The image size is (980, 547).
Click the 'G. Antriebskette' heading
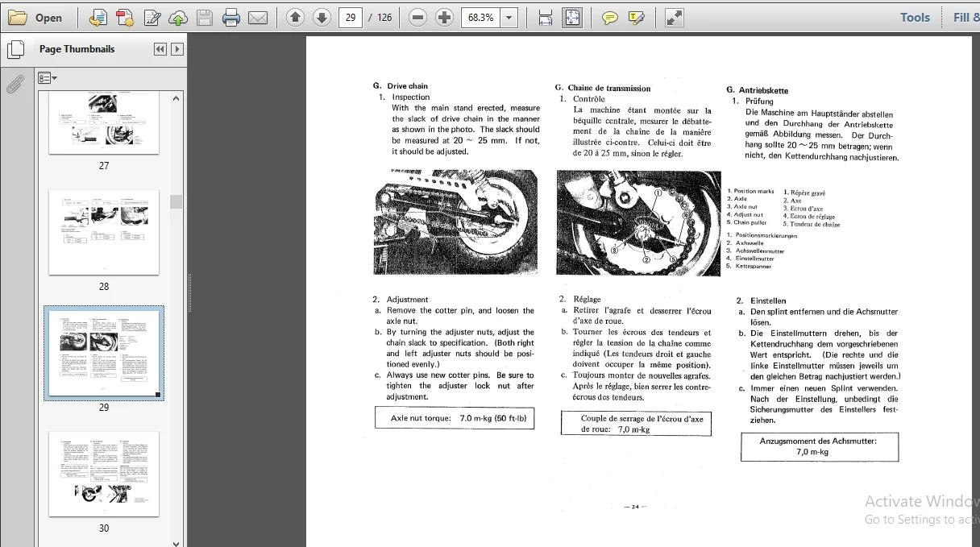[758, 90]
